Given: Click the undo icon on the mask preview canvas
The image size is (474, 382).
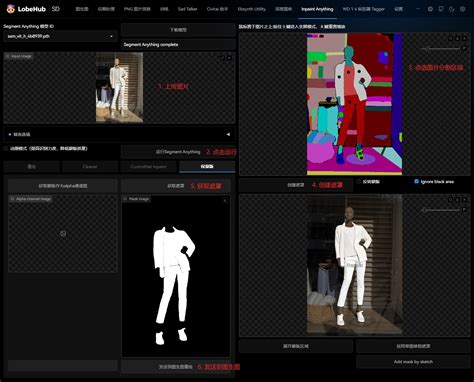Looking at the screenshot, I should tap(450, 199).
